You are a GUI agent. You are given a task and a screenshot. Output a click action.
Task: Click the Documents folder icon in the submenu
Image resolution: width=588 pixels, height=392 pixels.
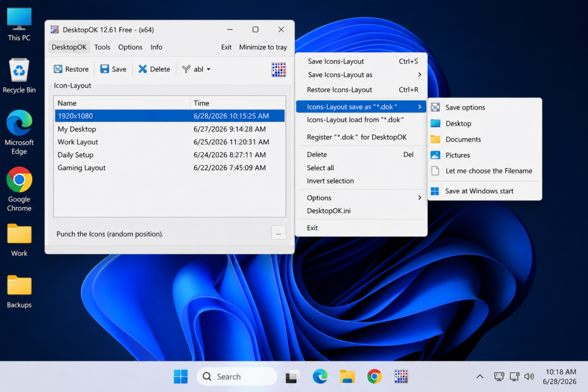point(435,139)
